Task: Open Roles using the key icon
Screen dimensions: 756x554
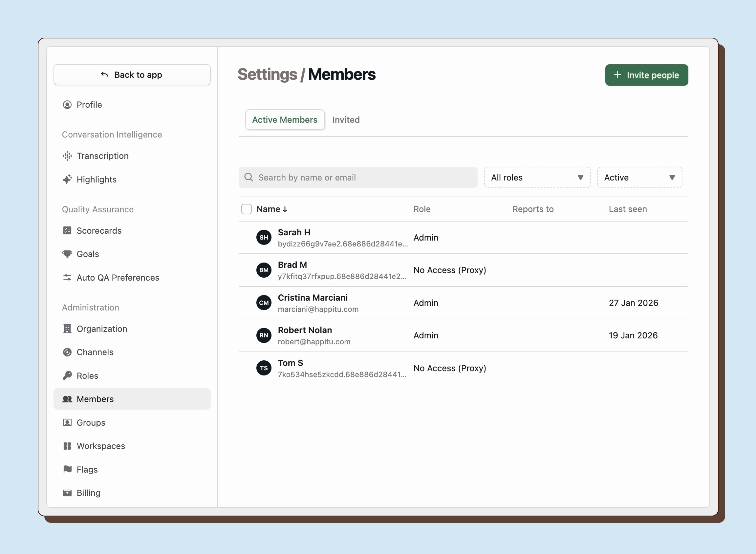Action: click(67, 375)
